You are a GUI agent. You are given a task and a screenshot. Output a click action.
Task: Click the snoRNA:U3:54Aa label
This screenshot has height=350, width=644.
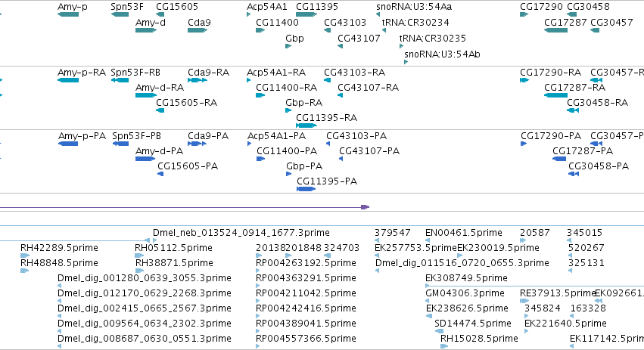pos(414,7)
